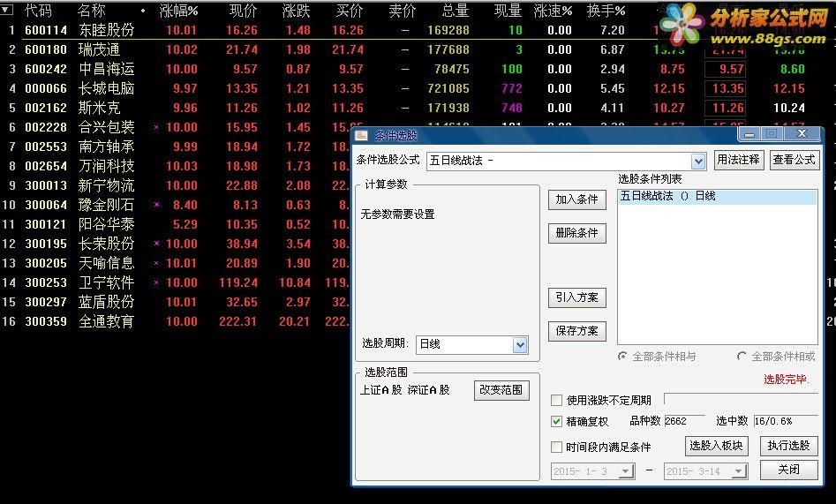This screenshot has width=836, height=504.
Task: Open the 条件选股公式 dropdown list
Action: (x=698, y=161)
